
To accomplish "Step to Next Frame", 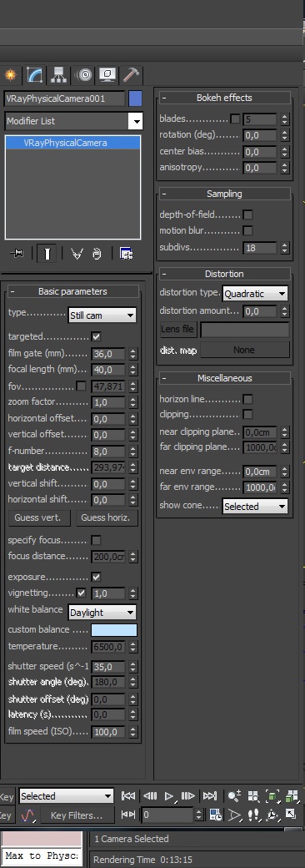I will (187, 796).
